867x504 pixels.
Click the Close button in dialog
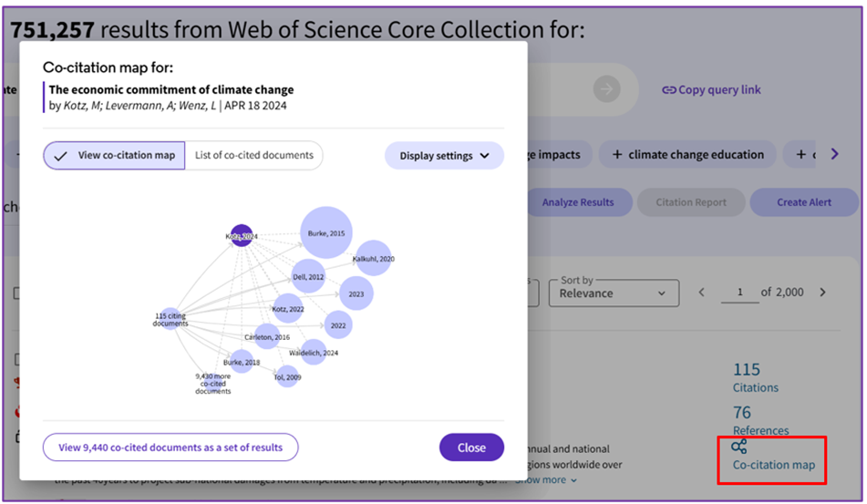[471, 447]
